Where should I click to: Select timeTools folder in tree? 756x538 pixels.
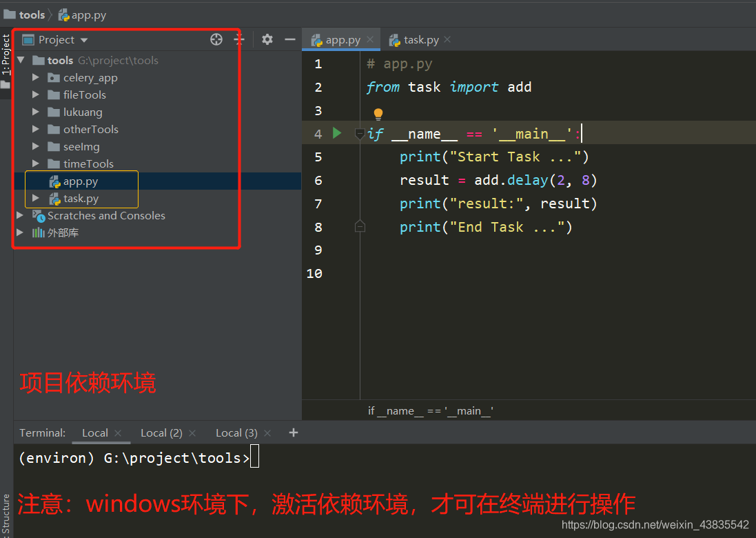[x=88, y=164]
